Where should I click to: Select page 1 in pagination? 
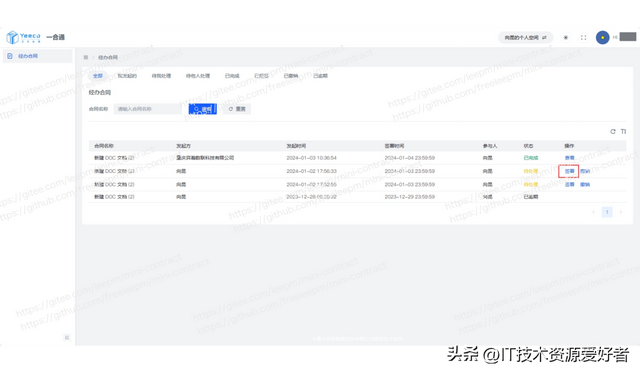tap(607, 212)
